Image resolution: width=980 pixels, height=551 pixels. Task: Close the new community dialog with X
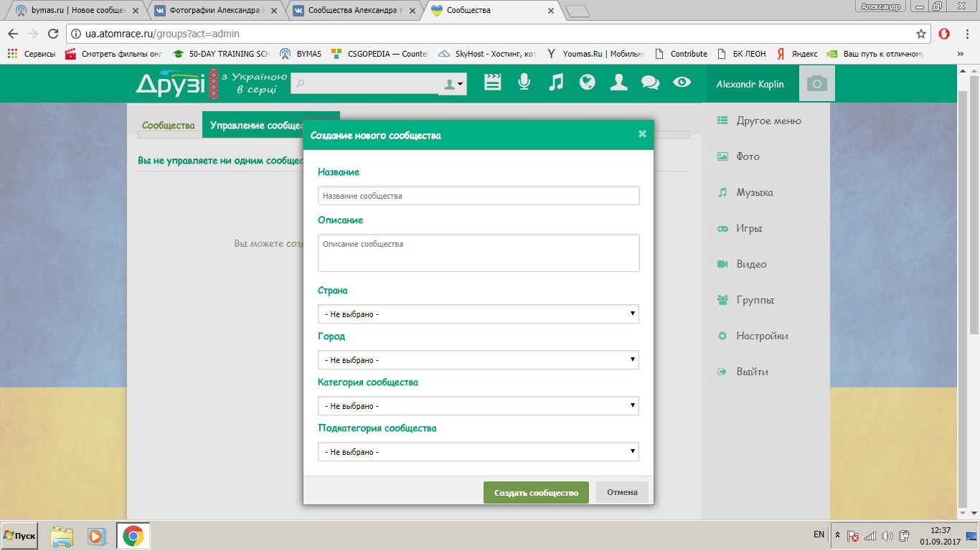(642, 133)
